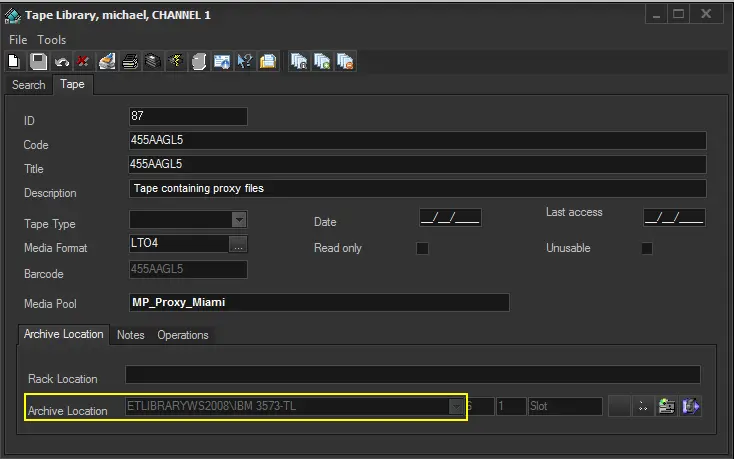Open the Operations tab
734x459 pixels.
click(183, 335)
